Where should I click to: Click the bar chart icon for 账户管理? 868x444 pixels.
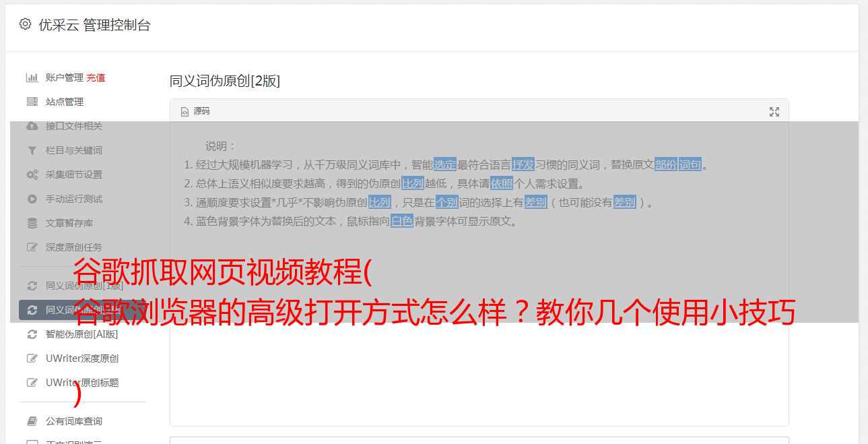(32, 77)
